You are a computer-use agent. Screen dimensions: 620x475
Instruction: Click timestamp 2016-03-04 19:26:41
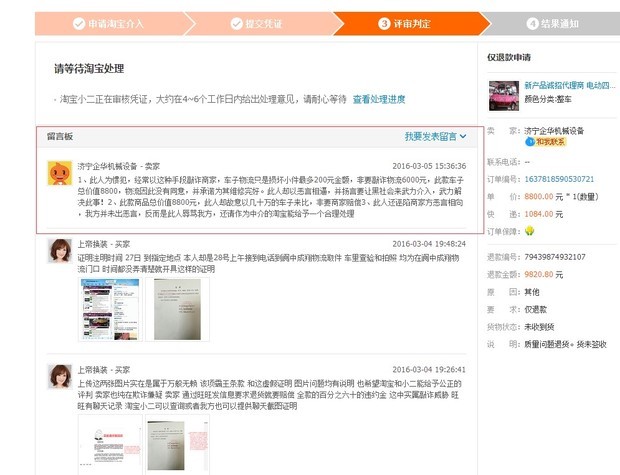coord(429,370)
